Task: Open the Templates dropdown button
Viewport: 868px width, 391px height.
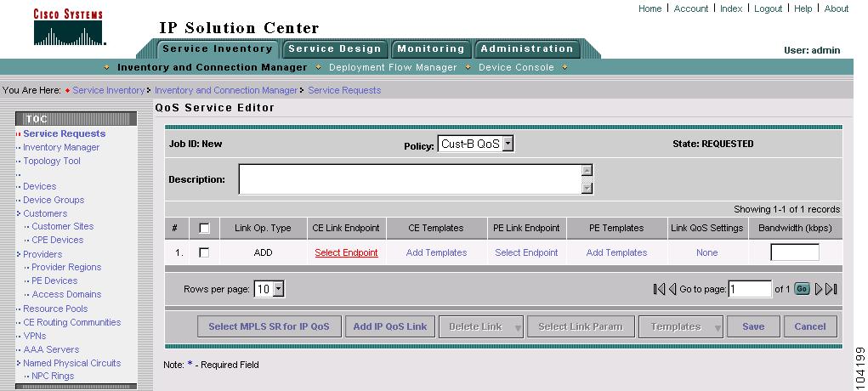Action: point(681,326)
